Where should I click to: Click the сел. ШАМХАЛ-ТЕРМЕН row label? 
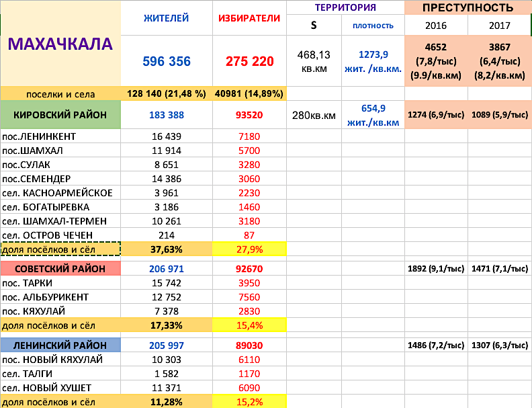pos(60,221)
